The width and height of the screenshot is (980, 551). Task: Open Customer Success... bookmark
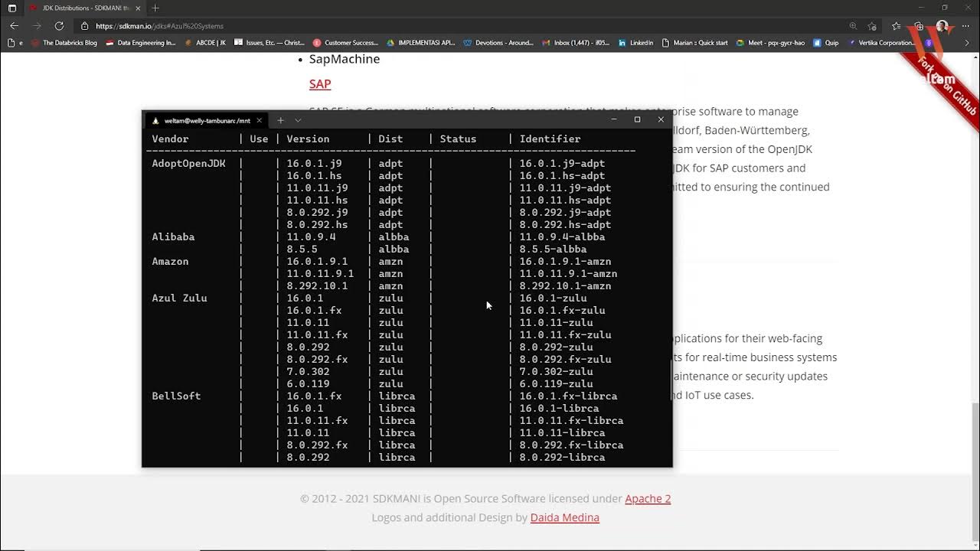345,43
